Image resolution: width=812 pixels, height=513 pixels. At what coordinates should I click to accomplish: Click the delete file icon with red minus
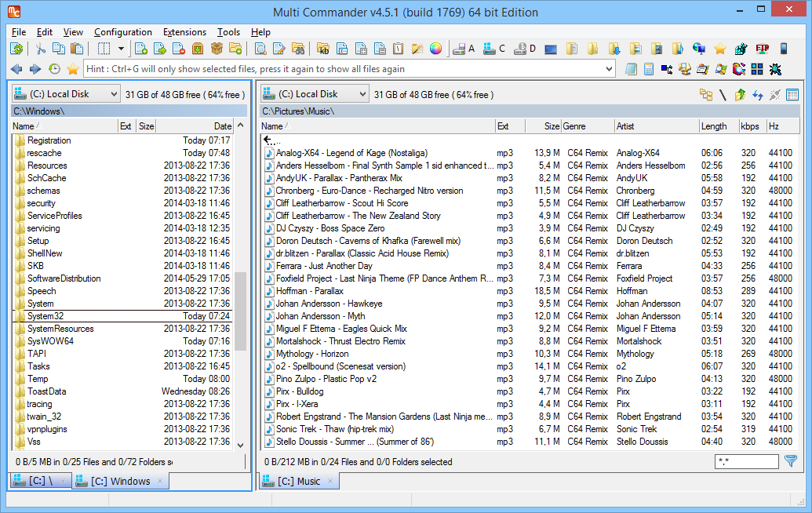[x=179, y=49]
